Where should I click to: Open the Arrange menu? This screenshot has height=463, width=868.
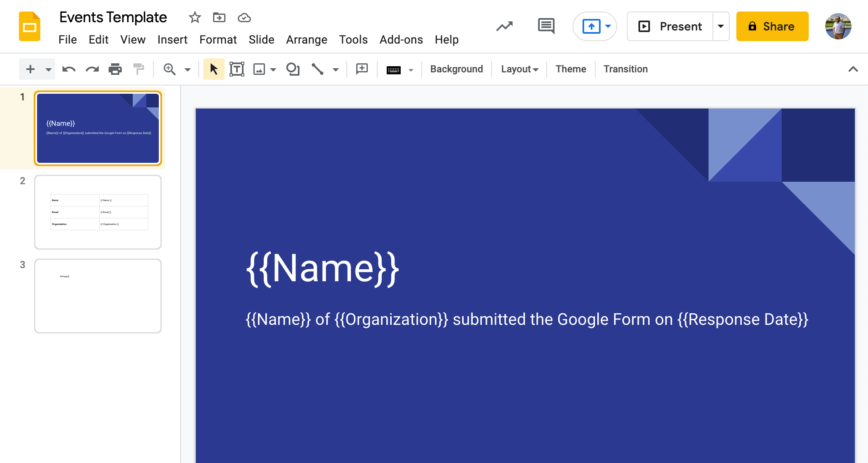click(307, 39)
